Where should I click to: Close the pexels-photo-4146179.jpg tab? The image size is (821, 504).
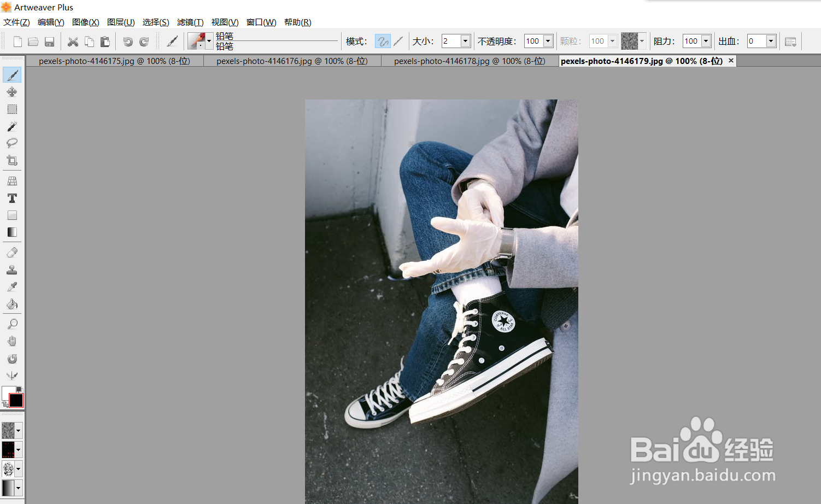[731, 61]
